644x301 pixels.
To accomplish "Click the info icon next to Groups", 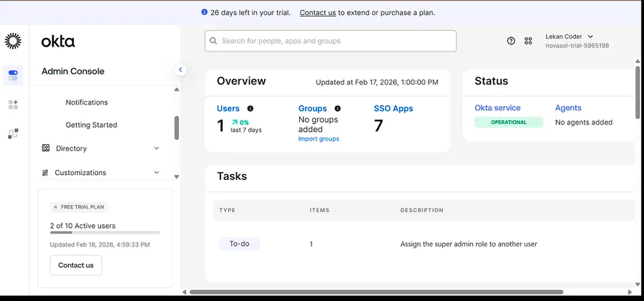I will pos(338,108).
